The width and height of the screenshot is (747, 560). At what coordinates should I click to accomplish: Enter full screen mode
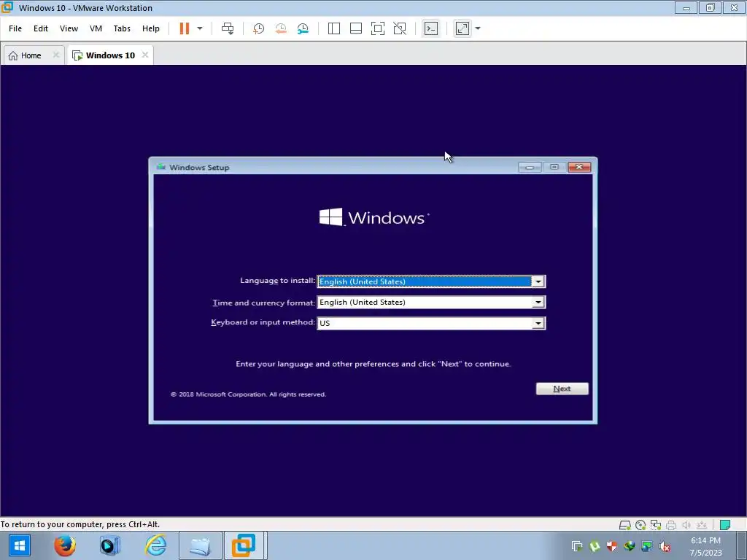pos(378,28)
